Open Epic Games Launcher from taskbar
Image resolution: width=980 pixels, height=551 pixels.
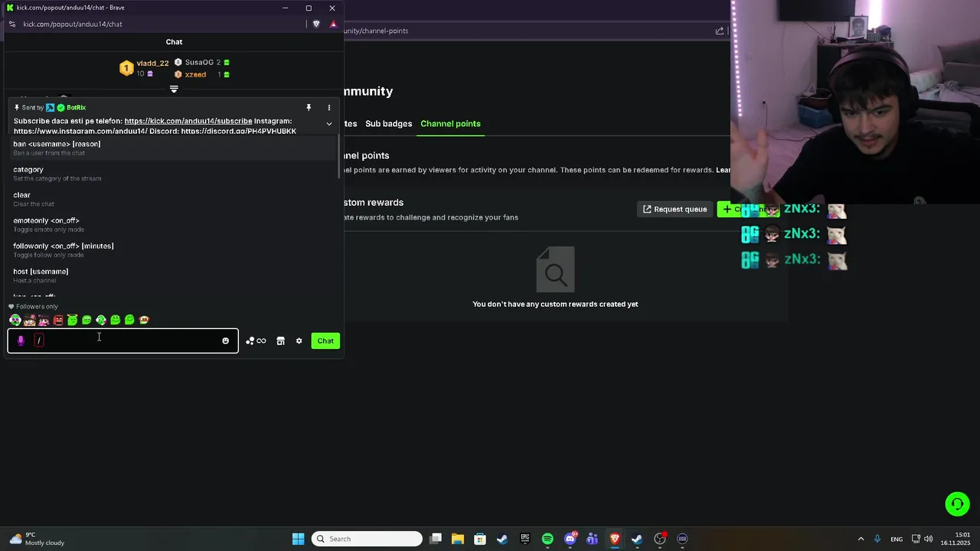(524, 539)
